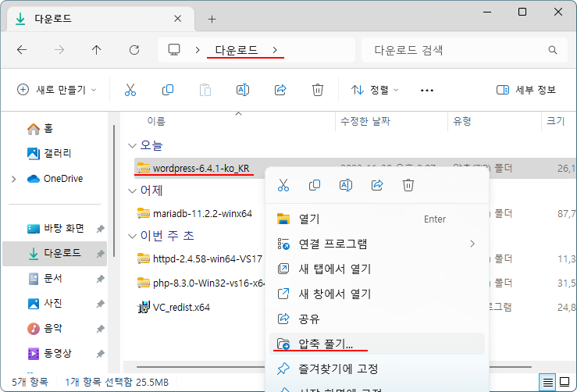The width and height of the screenshot is (577, 392).
Task: Click chevron before 다운로드 in address bar
Action: (198, 50)
